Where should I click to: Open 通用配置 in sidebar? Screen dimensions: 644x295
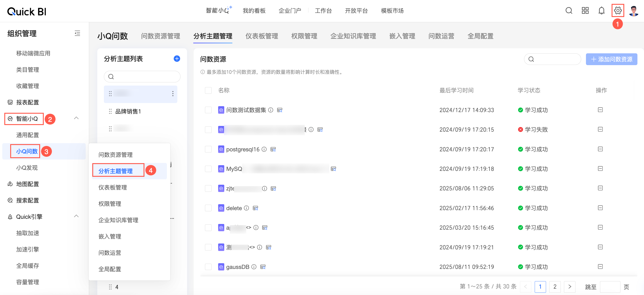click(27, 135)
